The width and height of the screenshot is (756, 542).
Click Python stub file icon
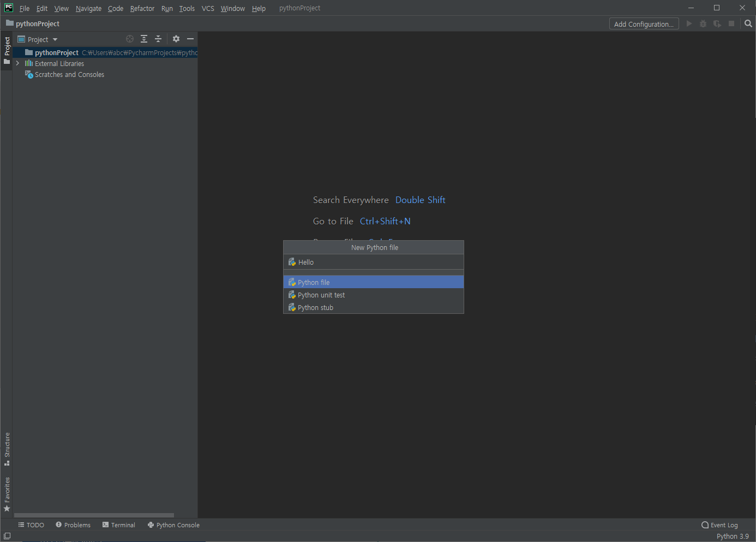pos(292,307)
